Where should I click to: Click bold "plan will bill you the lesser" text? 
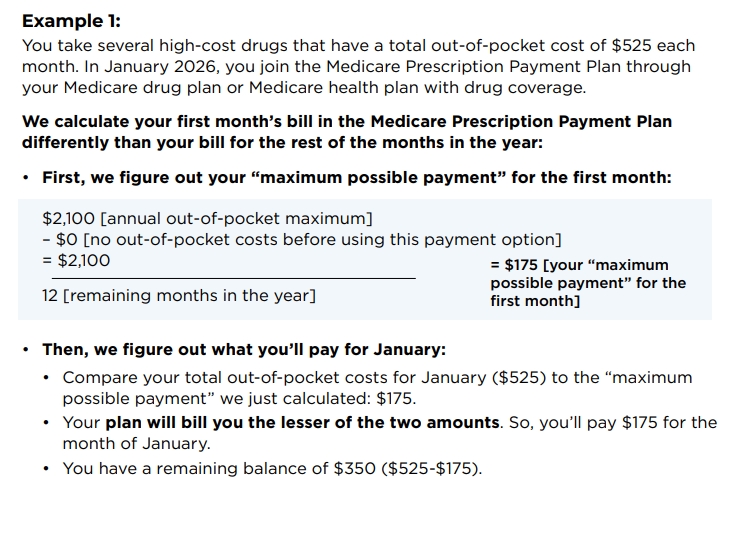pos(302,422)
